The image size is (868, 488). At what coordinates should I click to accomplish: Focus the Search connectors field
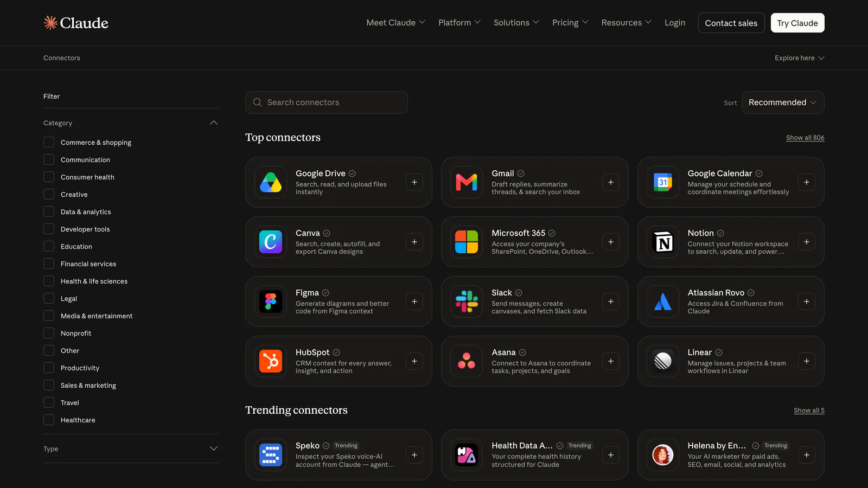327,102
